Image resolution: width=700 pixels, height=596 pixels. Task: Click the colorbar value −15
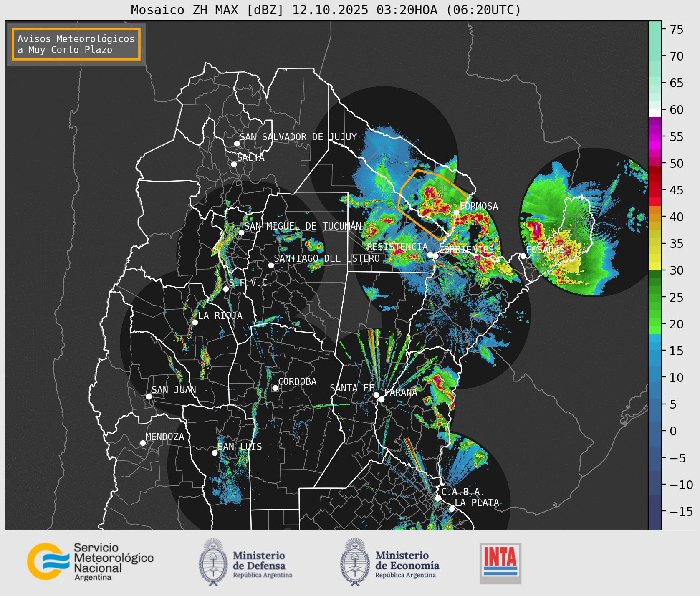[x=681, y=511]
